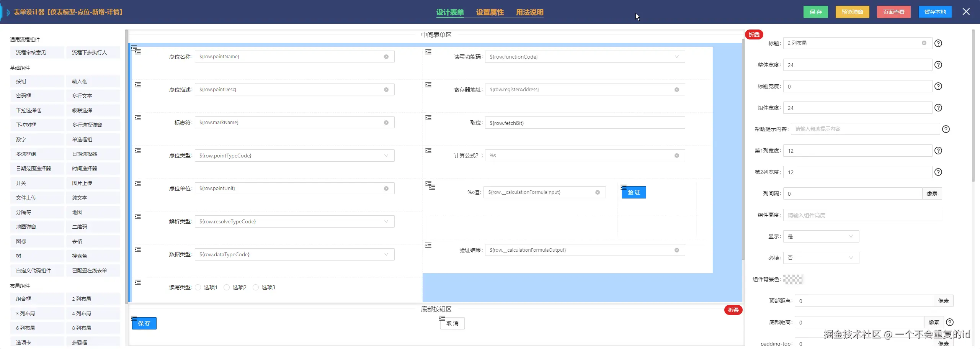Click the drag handle beside 计算公式 field

coord(428,151)
